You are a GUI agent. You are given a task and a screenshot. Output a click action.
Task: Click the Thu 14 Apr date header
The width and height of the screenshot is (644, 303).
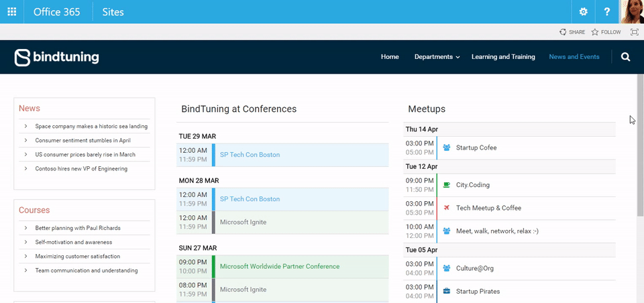(422, 129)
